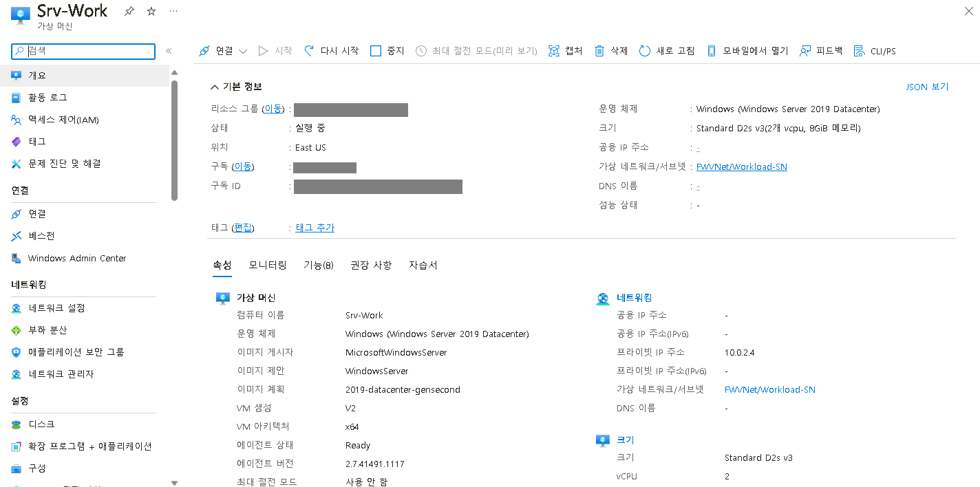
Task: Click the sidebar vertical scrollbar thumb
Action: point(174,141)
